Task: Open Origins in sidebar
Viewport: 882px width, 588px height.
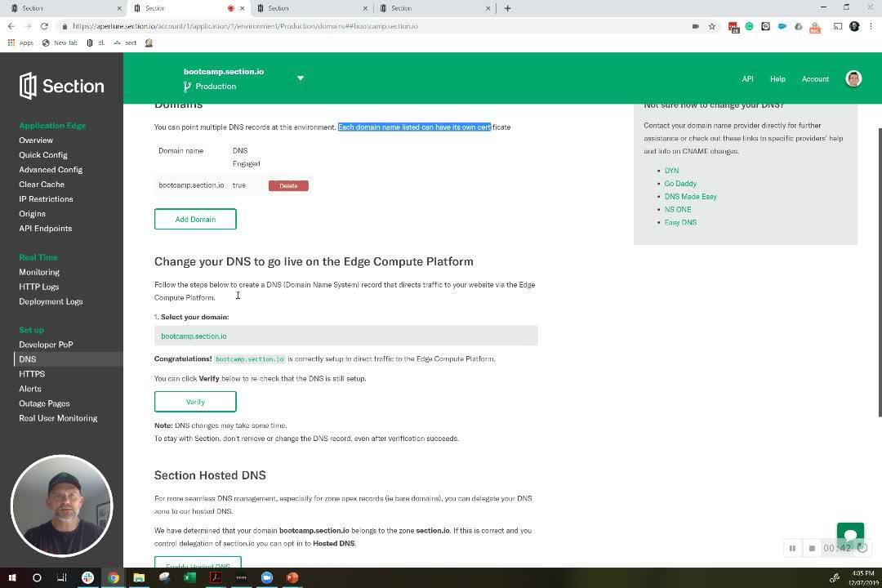Action: pos(32,214)
